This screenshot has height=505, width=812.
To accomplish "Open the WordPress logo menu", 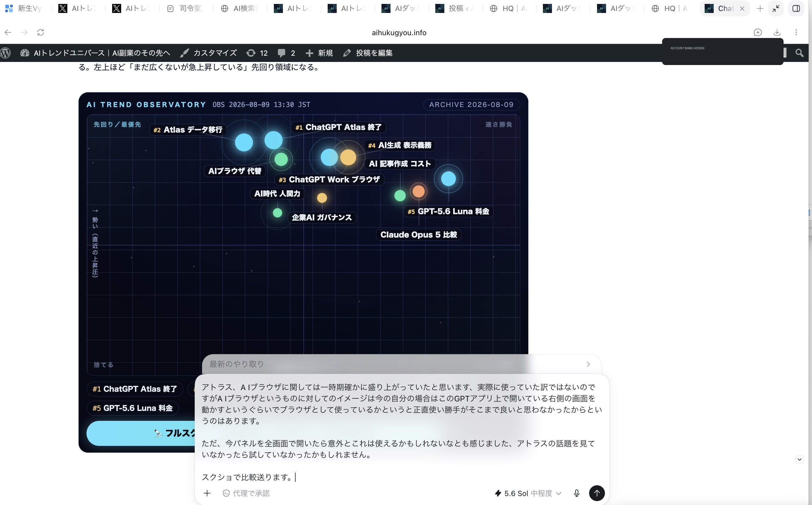I will (x=6, y=53).
